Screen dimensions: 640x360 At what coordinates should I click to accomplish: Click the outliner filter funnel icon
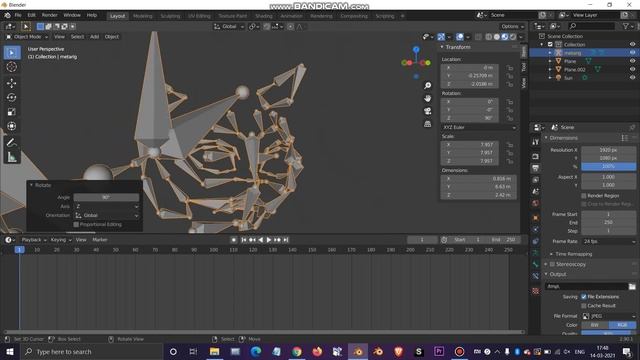tap(626, 26)
